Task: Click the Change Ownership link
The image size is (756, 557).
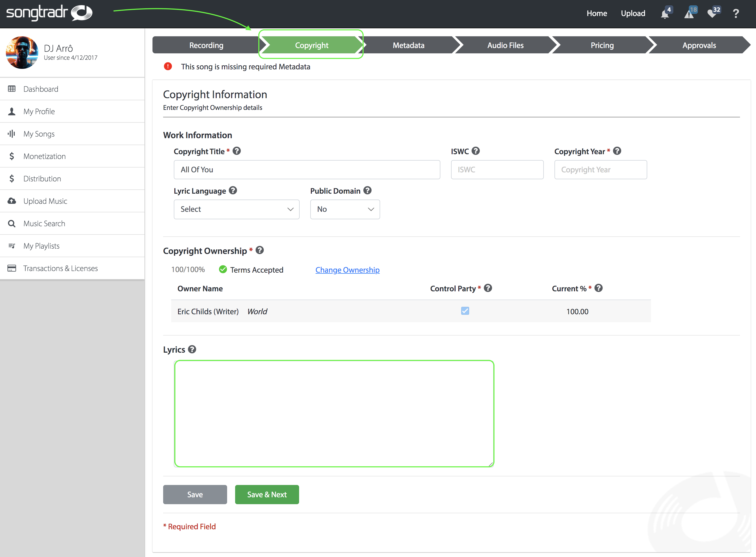Action: (347, 270)
